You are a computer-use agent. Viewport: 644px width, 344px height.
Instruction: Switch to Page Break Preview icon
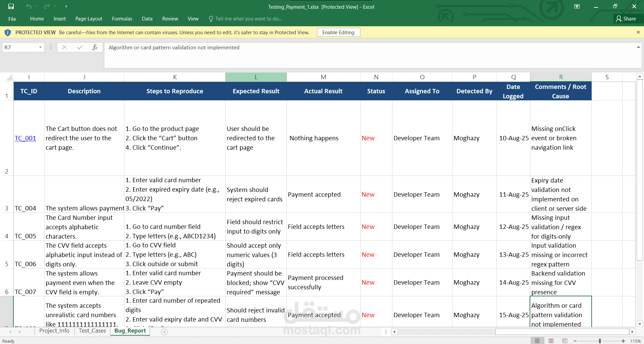point(565,341)
